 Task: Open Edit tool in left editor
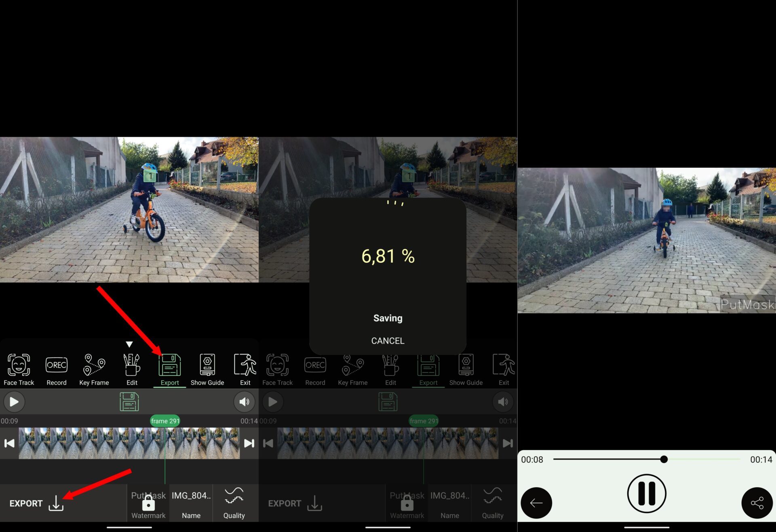pyautogui.click(x=132, y=369)
